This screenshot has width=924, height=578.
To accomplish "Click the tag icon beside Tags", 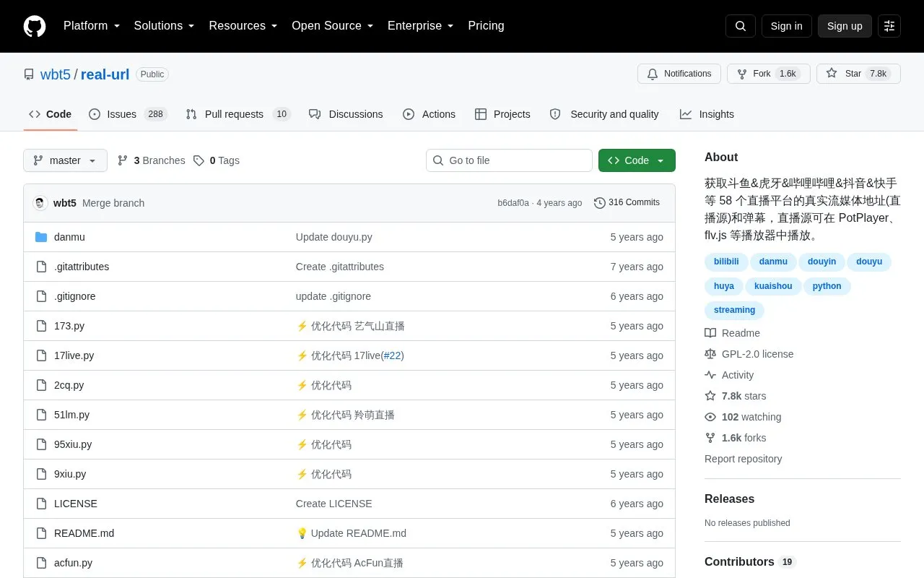I will (199, 160).
